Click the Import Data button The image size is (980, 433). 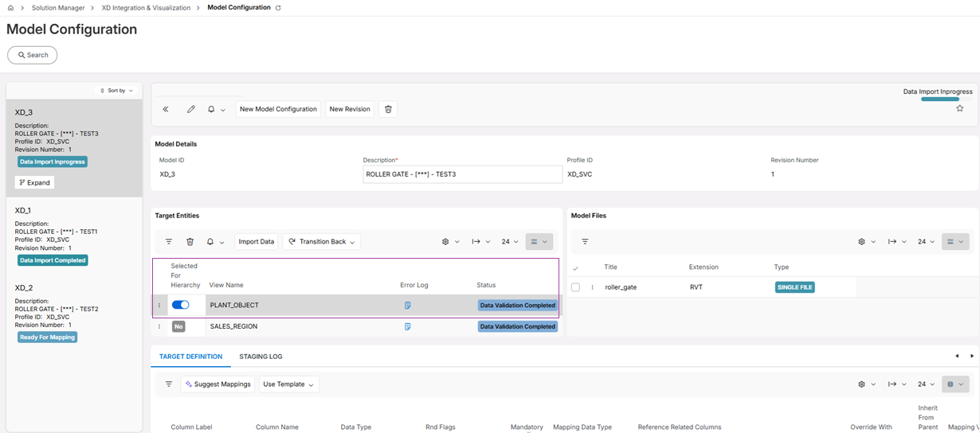coord(257,242)
